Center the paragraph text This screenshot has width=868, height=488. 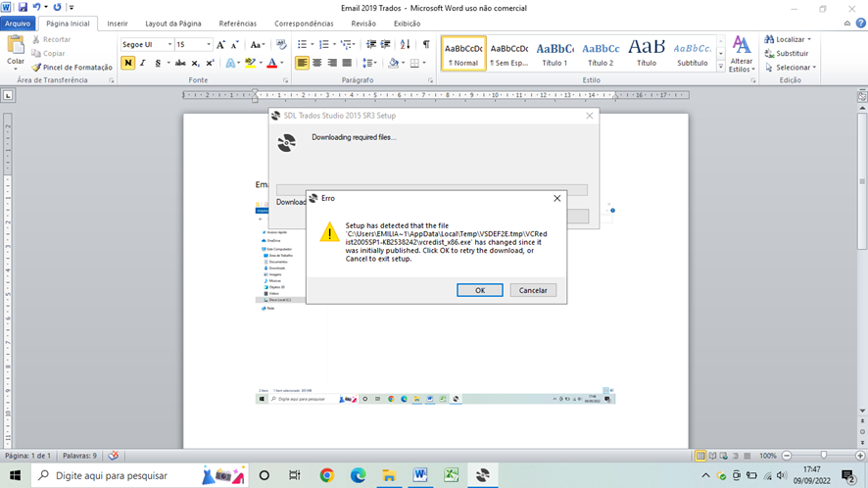click(x=316, y=63)
